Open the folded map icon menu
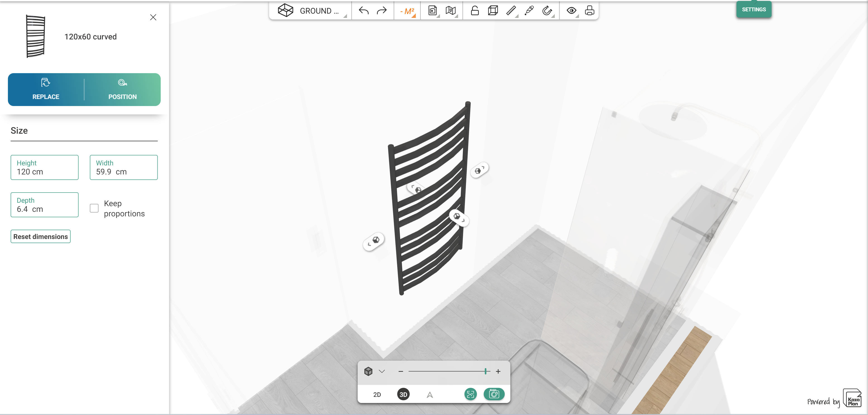868x415 pixels. 451,11
